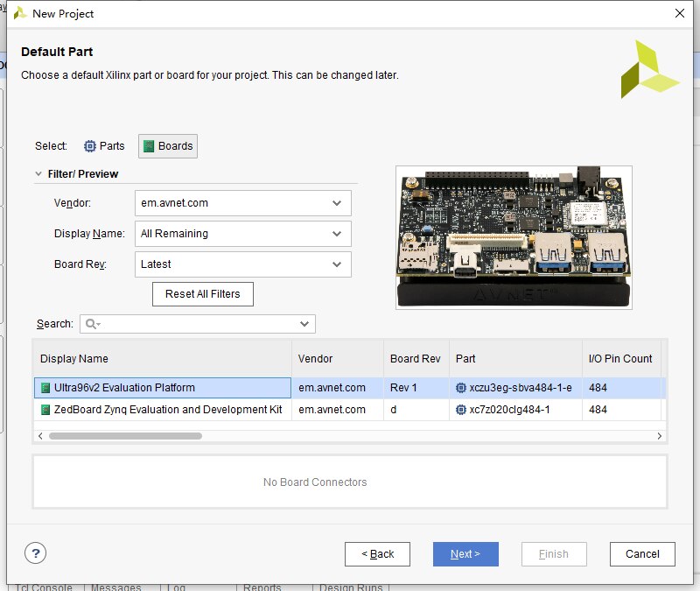Screen dimensions: 700x591
Task: Click the search magnifier icon
Action: (x=91, y=324)
